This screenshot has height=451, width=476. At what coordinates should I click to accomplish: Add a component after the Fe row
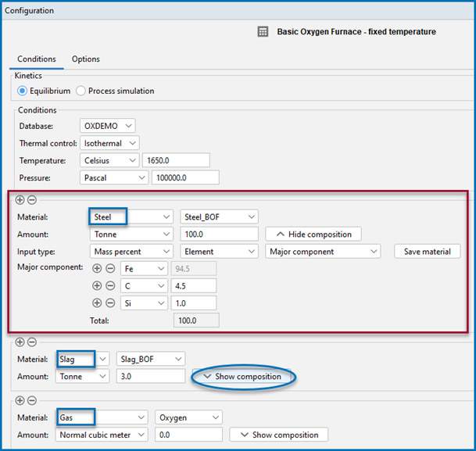[97, 269]
